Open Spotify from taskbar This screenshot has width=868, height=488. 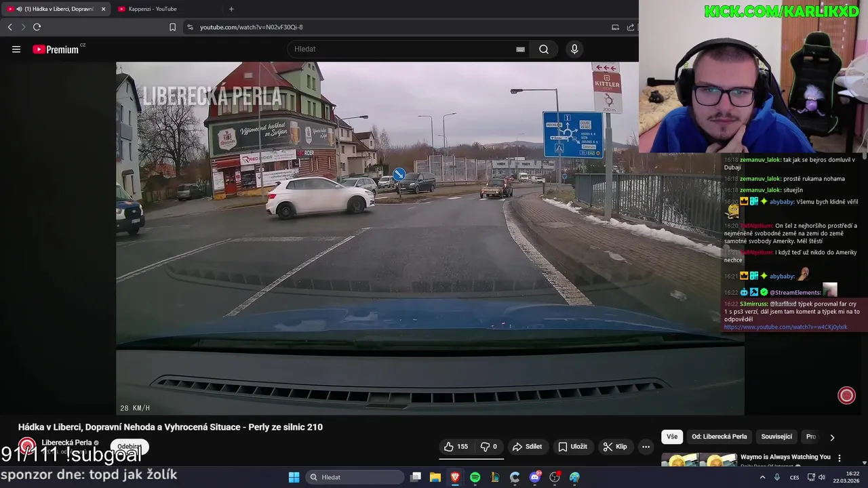click(475, 477)
